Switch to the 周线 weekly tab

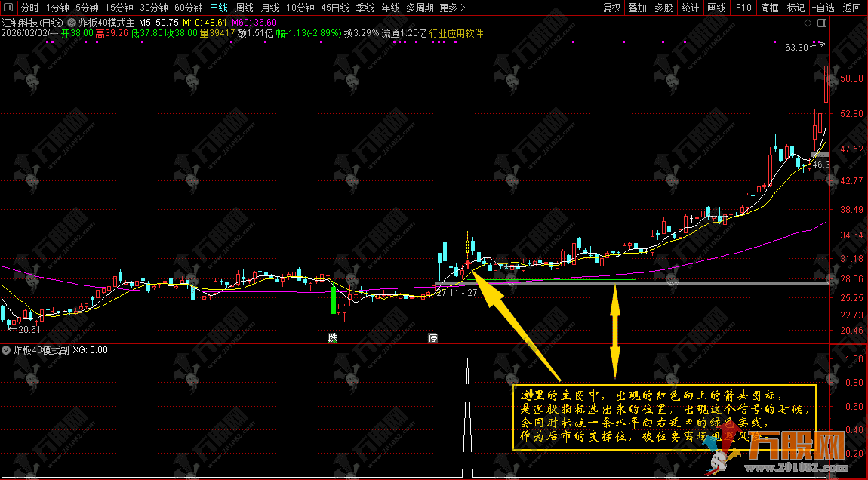[245, 8]
